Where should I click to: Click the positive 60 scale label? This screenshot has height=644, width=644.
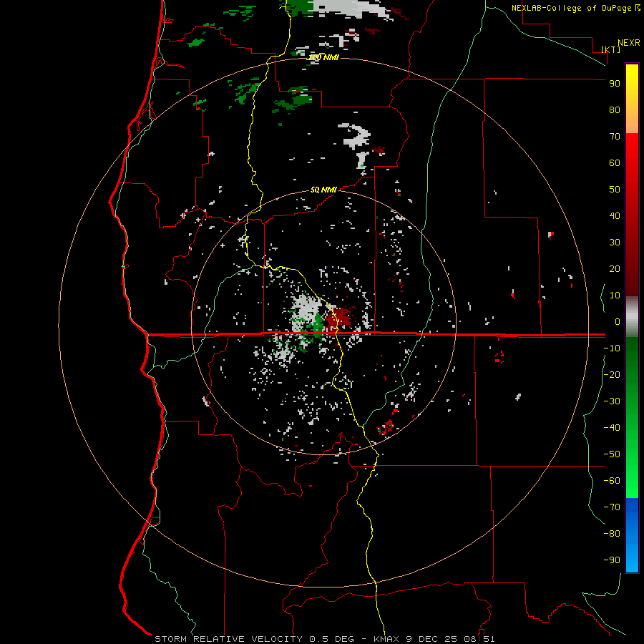click(x=615, y=162)
